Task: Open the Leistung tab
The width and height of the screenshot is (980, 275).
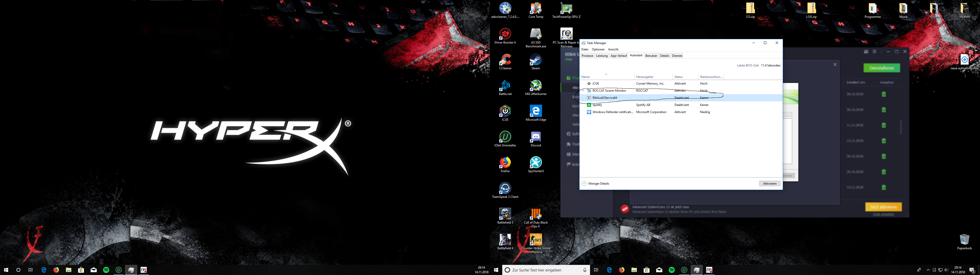Action: pyautogui.click(x=602, y=56)
